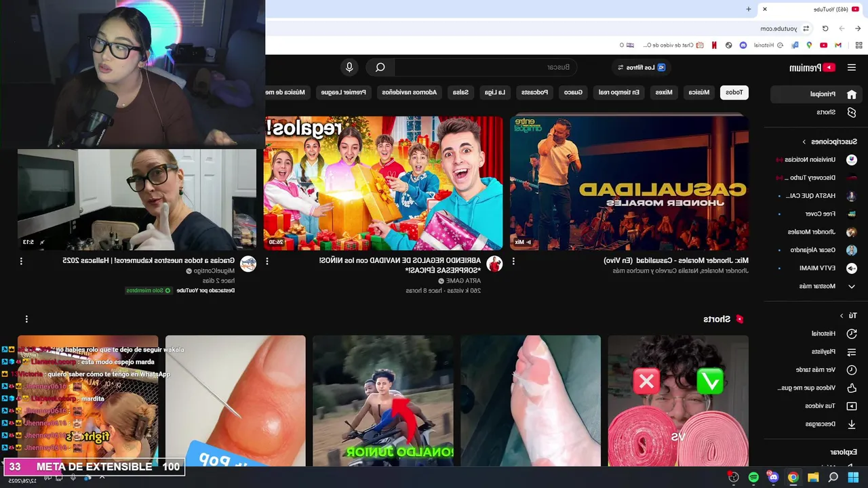Screen dimensions: 868x488
Task: Open the Google Maps bookmark icon
Action: [809, 45]
